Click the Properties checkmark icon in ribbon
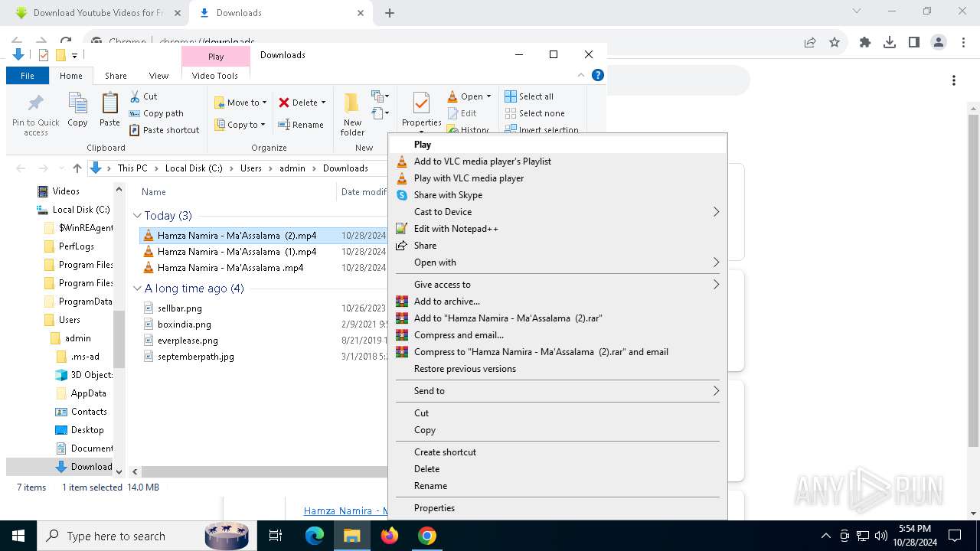The height and width of the screenshot is (551, 980). pyautogui.click(x=421, y=103)
